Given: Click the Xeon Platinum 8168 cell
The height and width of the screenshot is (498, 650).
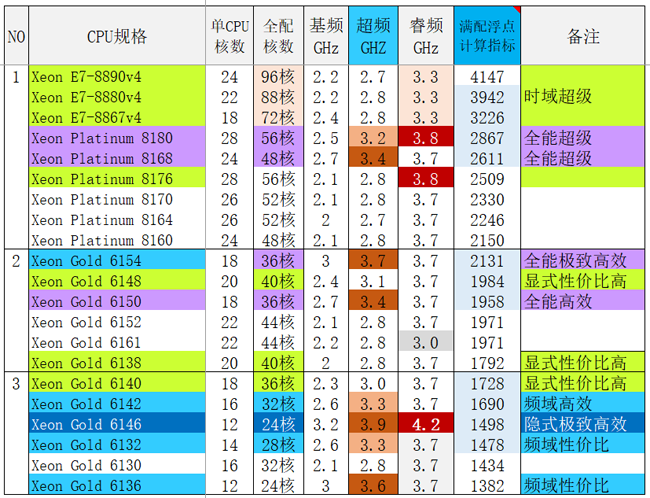Looking at the screenshot, I should (117, 158).
